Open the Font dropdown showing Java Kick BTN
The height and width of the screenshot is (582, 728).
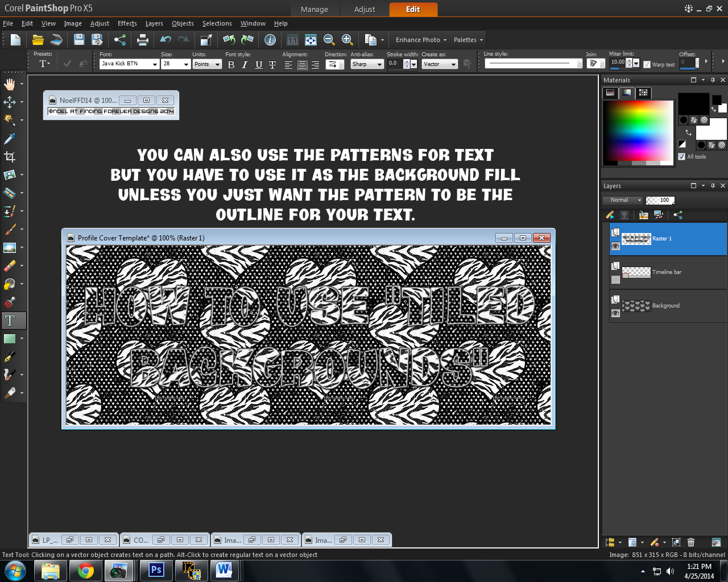pyautogui.click(x=155, y=64)
